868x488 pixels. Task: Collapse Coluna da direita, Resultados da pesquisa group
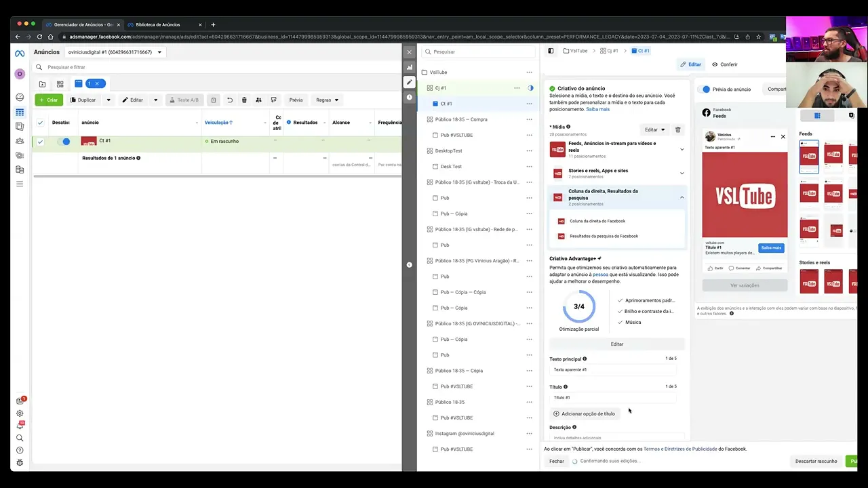coord(682,197)
